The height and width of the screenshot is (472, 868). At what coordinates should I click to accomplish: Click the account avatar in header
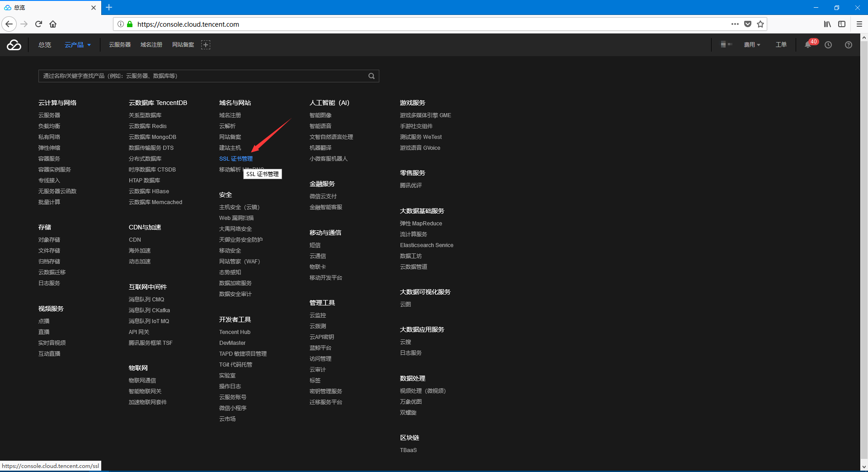click(726, 44)
